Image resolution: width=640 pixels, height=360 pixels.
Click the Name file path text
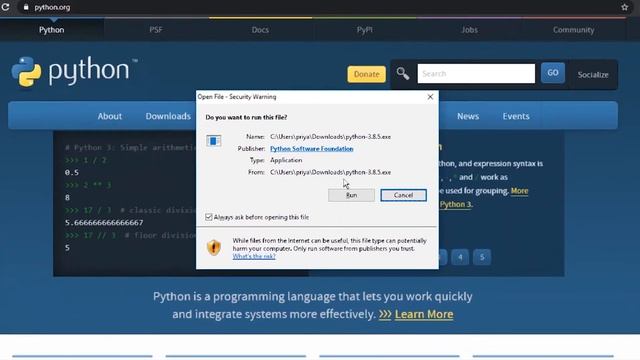point(330,137)
